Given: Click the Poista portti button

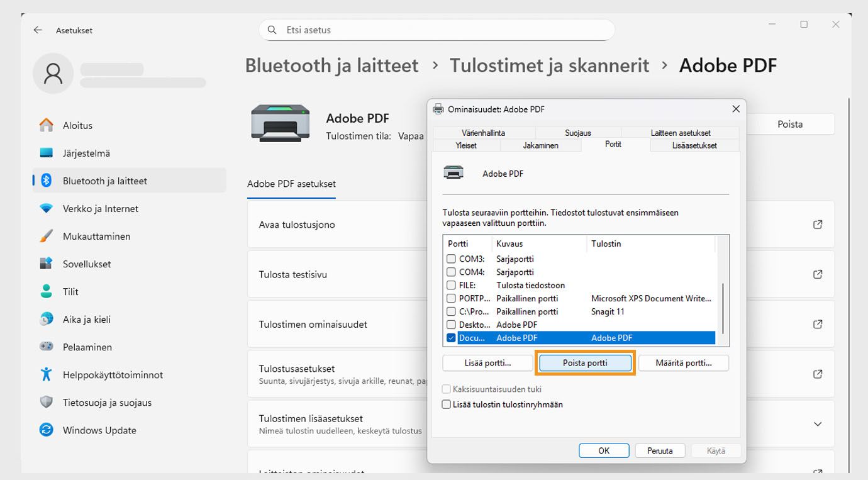Looking at the screenshot, I should 584,363.
